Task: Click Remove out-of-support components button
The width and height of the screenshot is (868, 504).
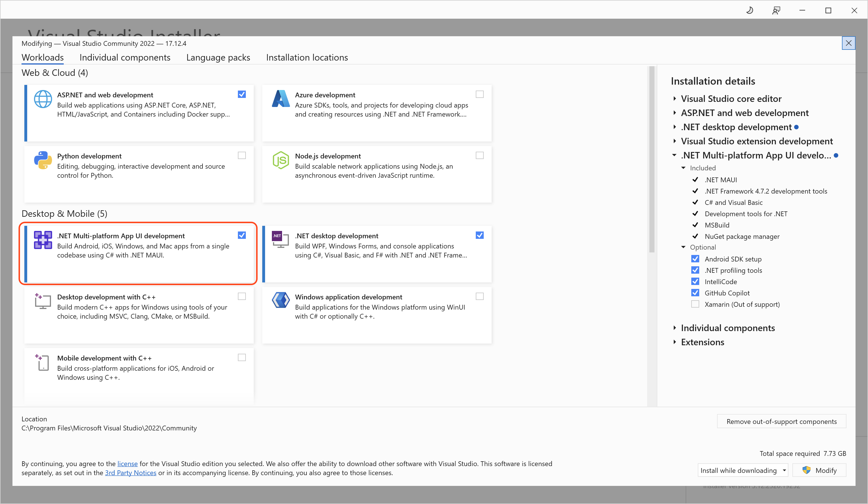Action: pos(782,421)
